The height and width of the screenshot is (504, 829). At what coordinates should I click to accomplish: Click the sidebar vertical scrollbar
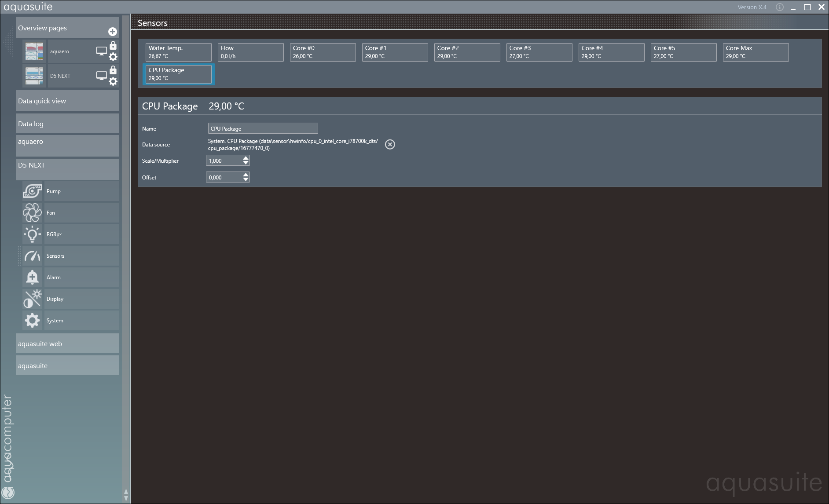[126, 255]
